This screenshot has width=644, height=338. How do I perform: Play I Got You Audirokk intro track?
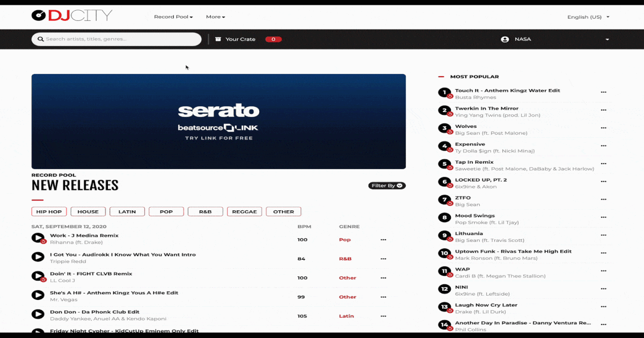pyautogui.click(x=38, y=256)
